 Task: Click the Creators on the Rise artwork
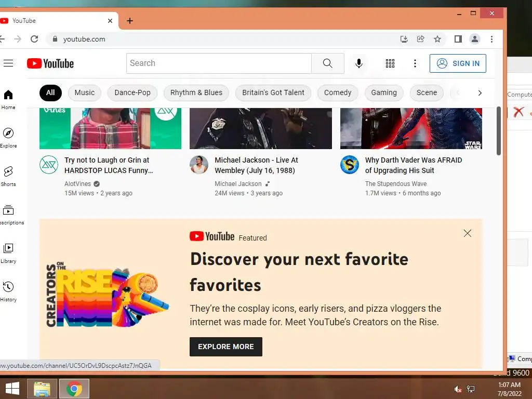point(107,295)
